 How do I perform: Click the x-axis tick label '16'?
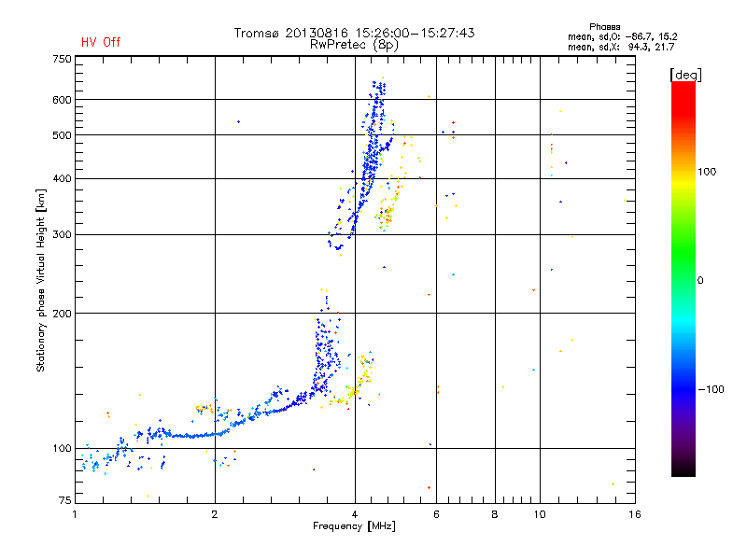[x=635, y=514]
